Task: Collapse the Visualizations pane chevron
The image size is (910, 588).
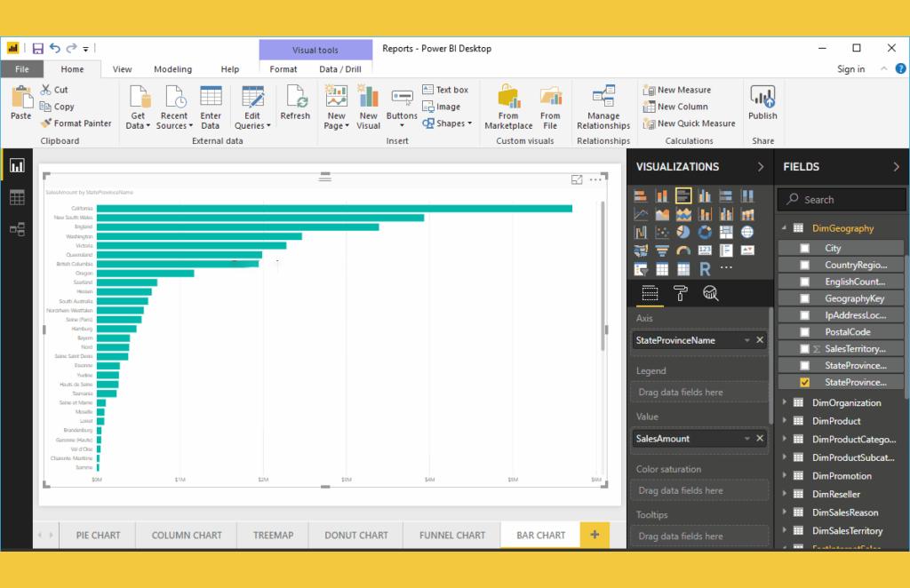Action: click(x=761, y=167)
